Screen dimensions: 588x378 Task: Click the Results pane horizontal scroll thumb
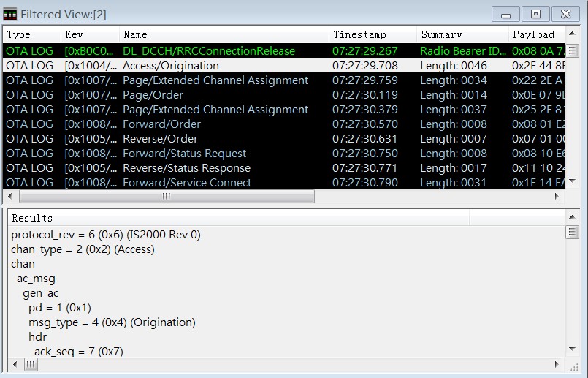[31, 364]
